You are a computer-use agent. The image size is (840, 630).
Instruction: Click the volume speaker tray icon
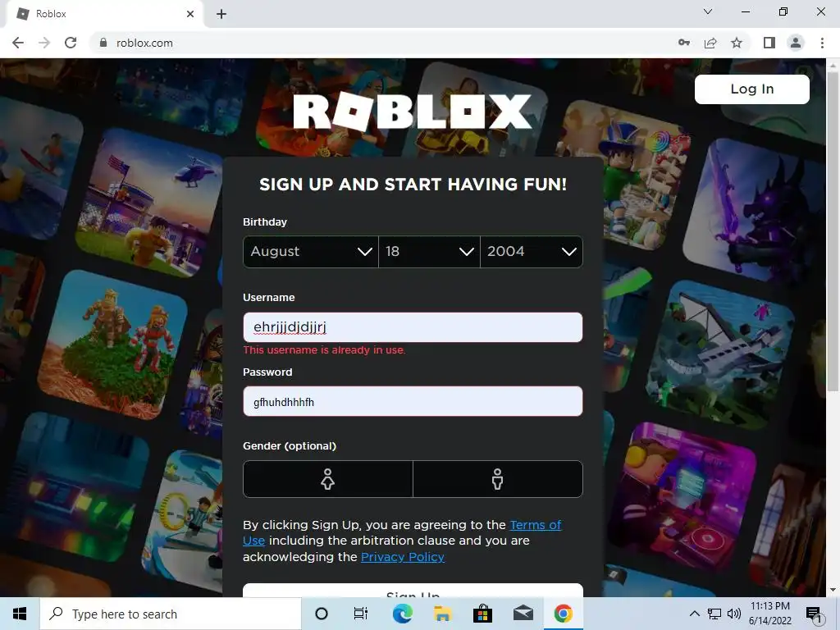click(734, 614)
